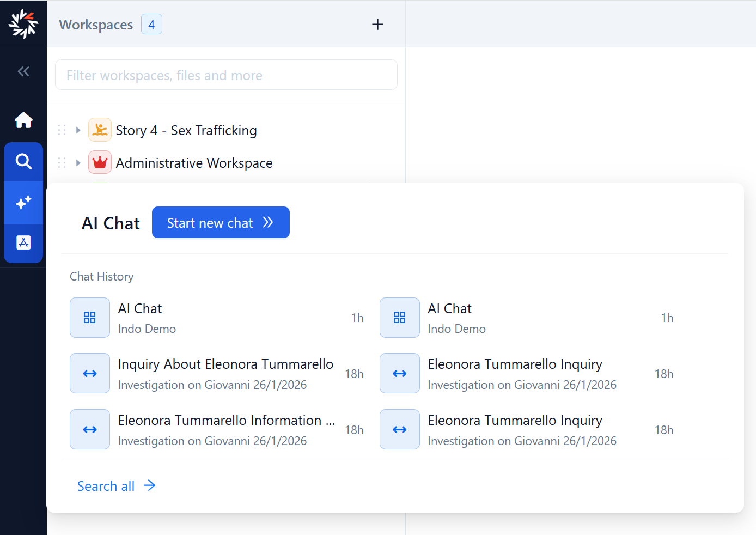Open Inquiry About Eleonora Tummarello chat
The image size is (756, 535).
click(225, 364)
